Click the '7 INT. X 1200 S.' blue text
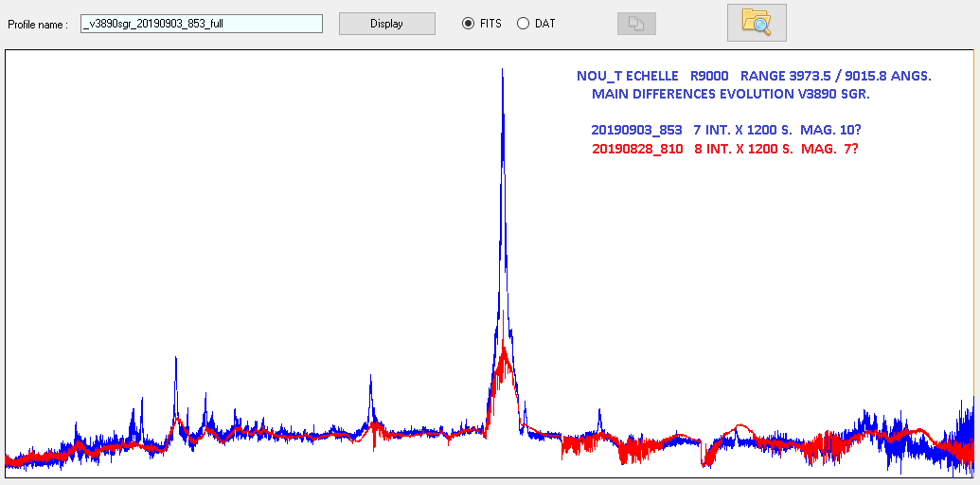This screenshot has height=485, width=980. click(x=742, y=130)
